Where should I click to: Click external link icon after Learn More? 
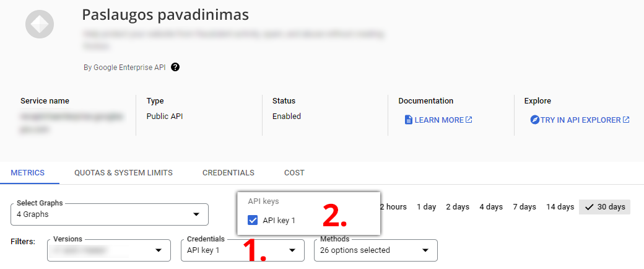[x=469, y=120]
